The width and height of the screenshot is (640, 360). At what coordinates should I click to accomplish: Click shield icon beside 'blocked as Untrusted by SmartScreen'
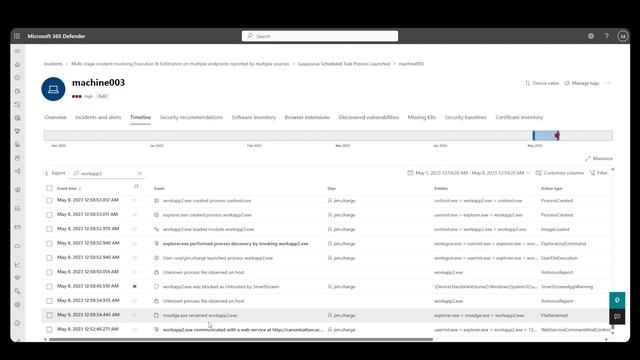point(156,287)
